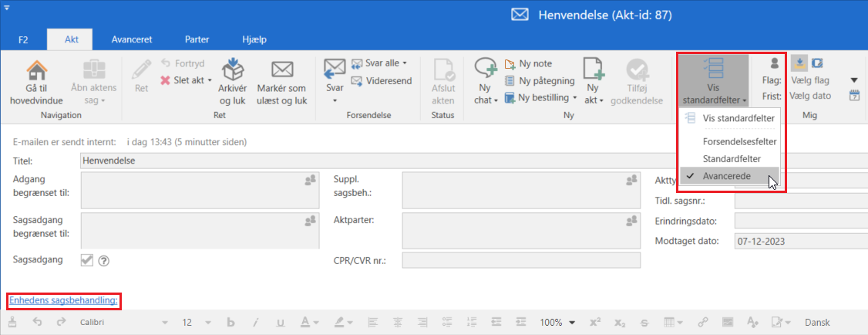Open the Enhedens sagsbehandling link

pos(63,299)
